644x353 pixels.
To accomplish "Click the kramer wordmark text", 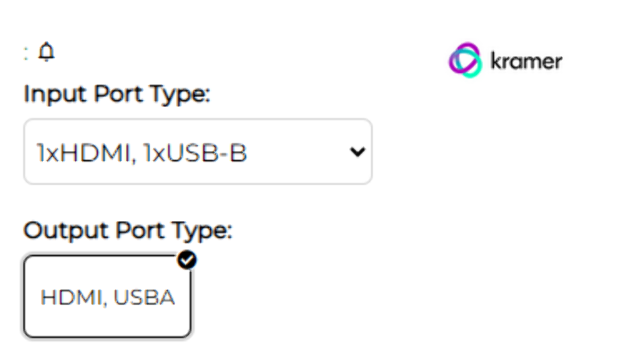I will coord(526,62).
